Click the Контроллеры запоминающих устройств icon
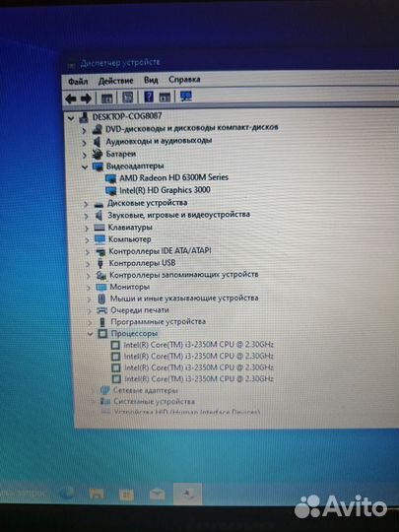This screenshot has height=532, width=399. coord(101,275)
